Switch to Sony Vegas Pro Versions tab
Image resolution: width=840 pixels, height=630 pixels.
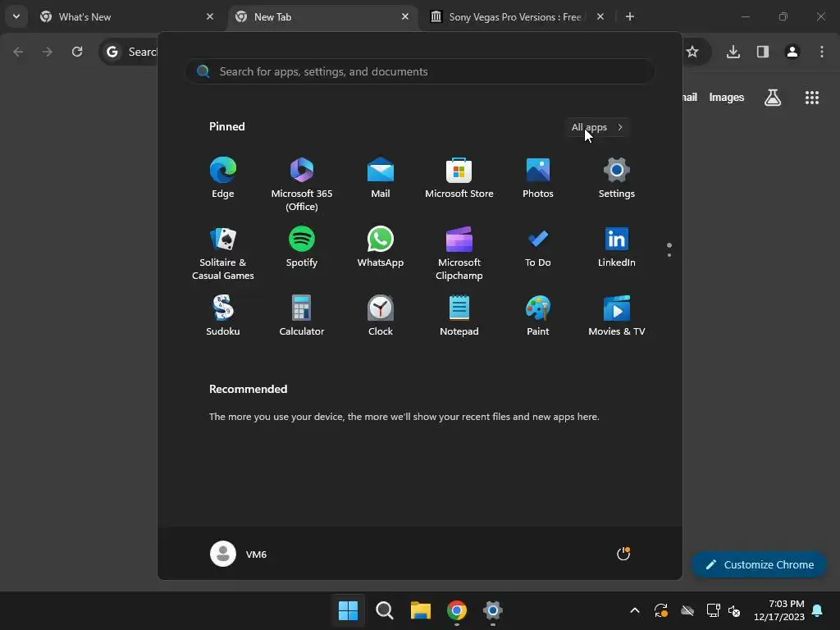(516, 17)
